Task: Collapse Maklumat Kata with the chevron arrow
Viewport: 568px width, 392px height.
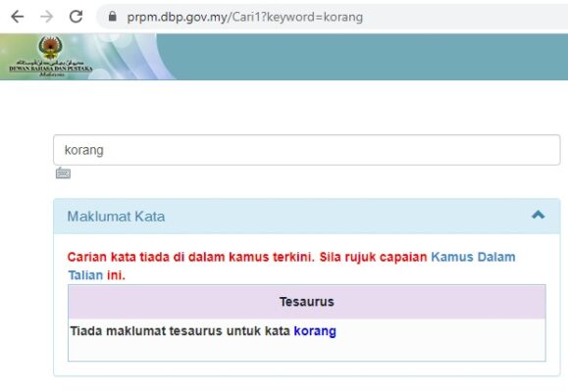Action: pyautogui.click(x=538, y=215)
